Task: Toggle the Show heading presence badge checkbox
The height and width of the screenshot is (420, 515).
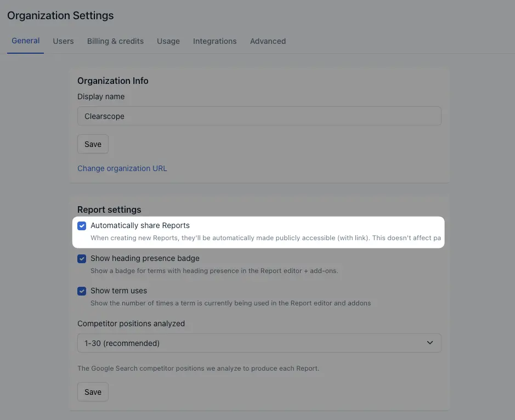Action: (82, 259)
